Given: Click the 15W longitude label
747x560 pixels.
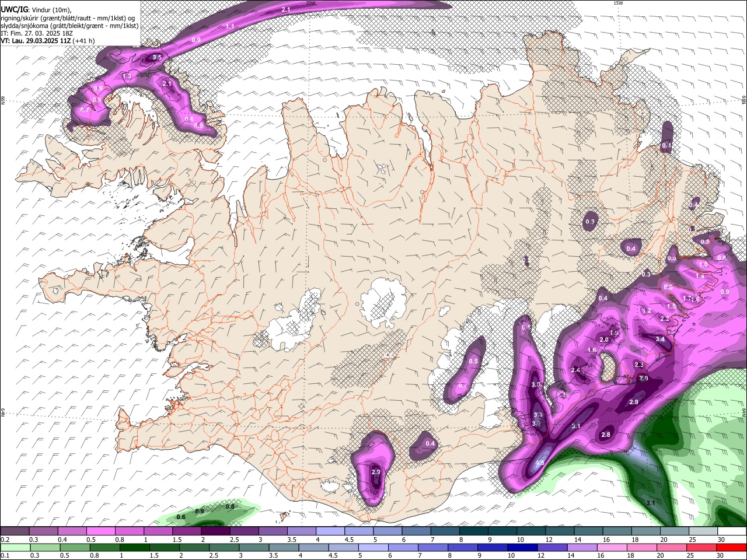Looking at the screenshot, I should [619, 3].
